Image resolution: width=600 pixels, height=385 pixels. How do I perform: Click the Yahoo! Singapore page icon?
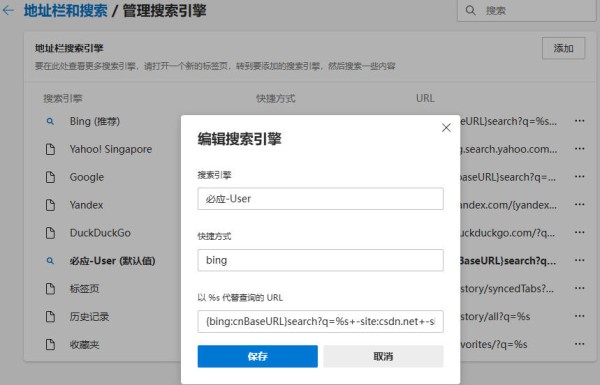50,149
